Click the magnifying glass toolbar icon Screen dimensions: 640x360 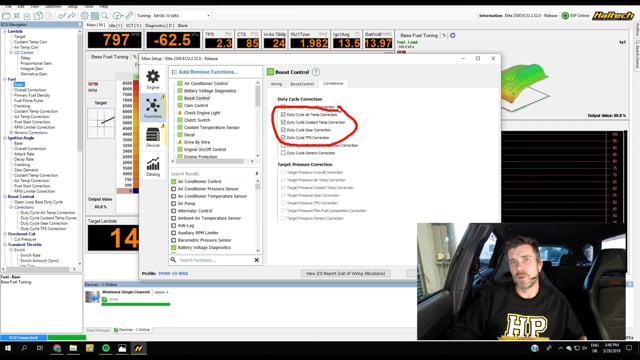(x=105, y=16)
